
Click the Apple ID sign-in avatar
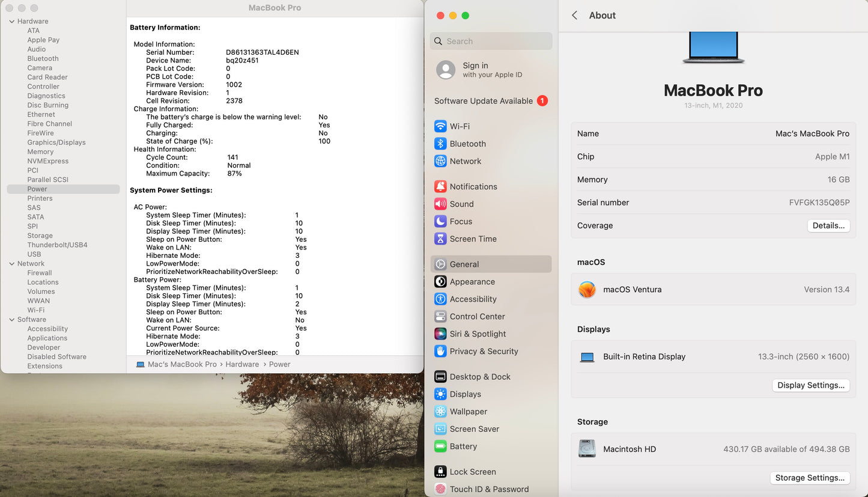(446, 70)
